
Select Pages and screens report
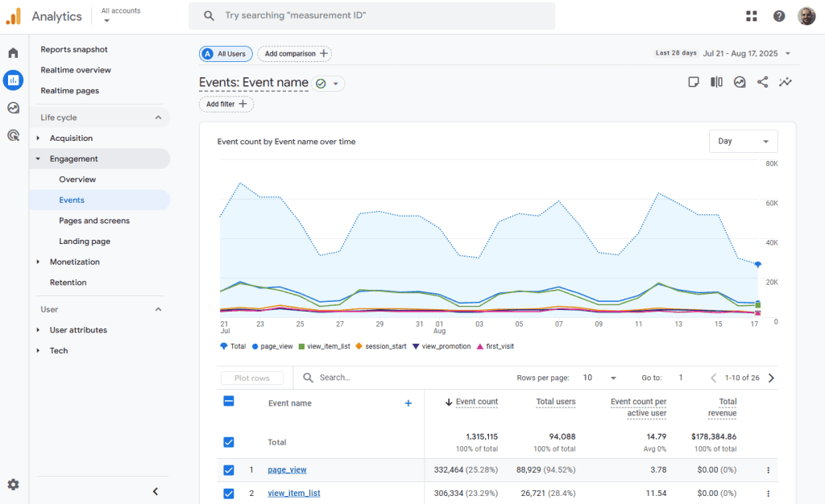click(94, 221)
